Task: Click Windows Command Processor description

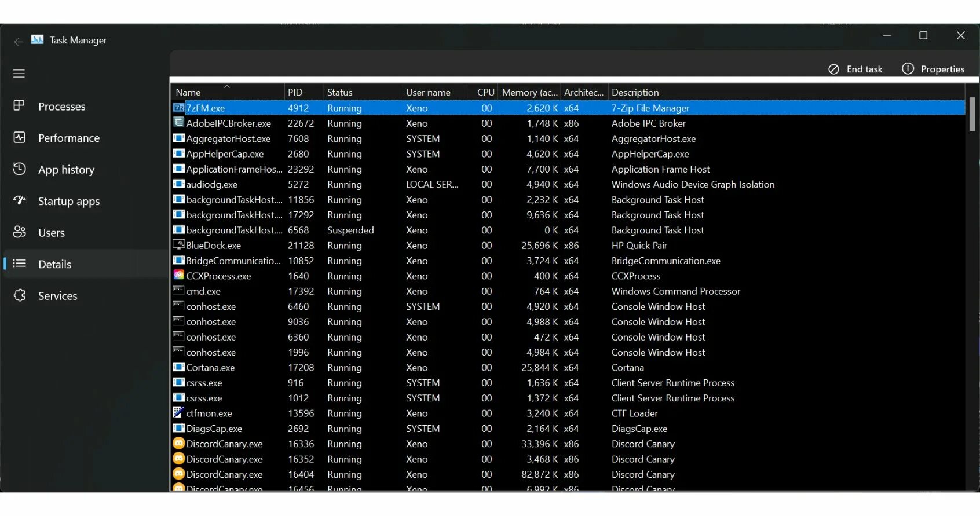Action: (x=676, y=291)
